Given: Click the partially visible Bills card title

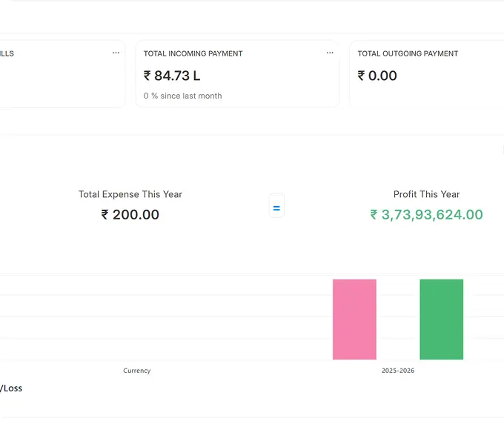Looking at the screenshot, I should click(x=7, y=53).
